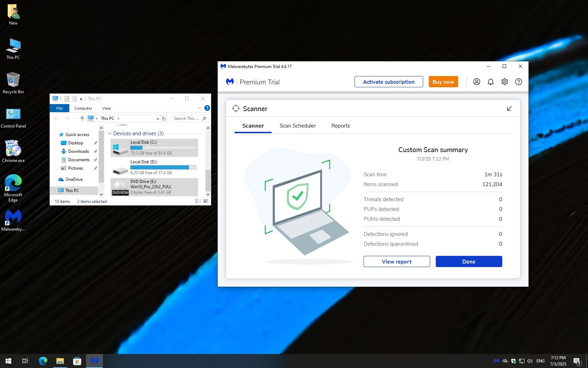The height and width of the screenshot is (368, 588).
Task: Click the Scanner crosshair icon
Action: pyautogui.click(x=236, y=109)
